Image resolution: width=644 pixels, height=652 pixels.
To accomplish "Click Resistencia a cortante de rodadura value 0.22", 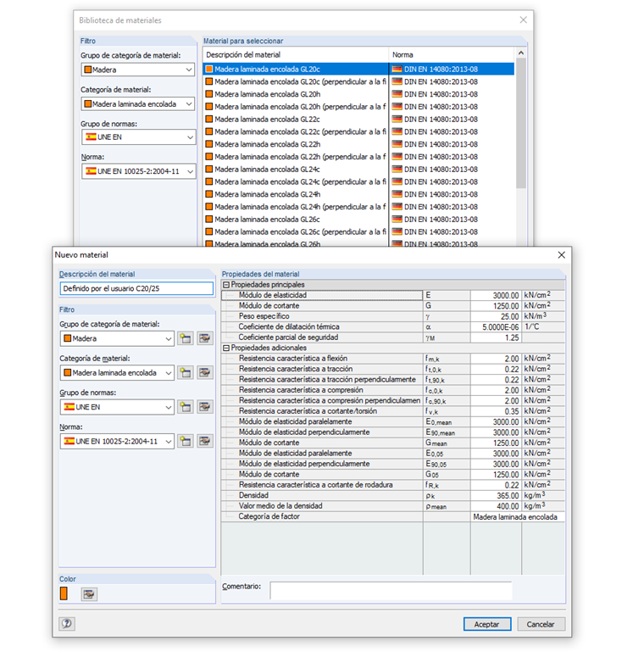I will coord(496,485).
